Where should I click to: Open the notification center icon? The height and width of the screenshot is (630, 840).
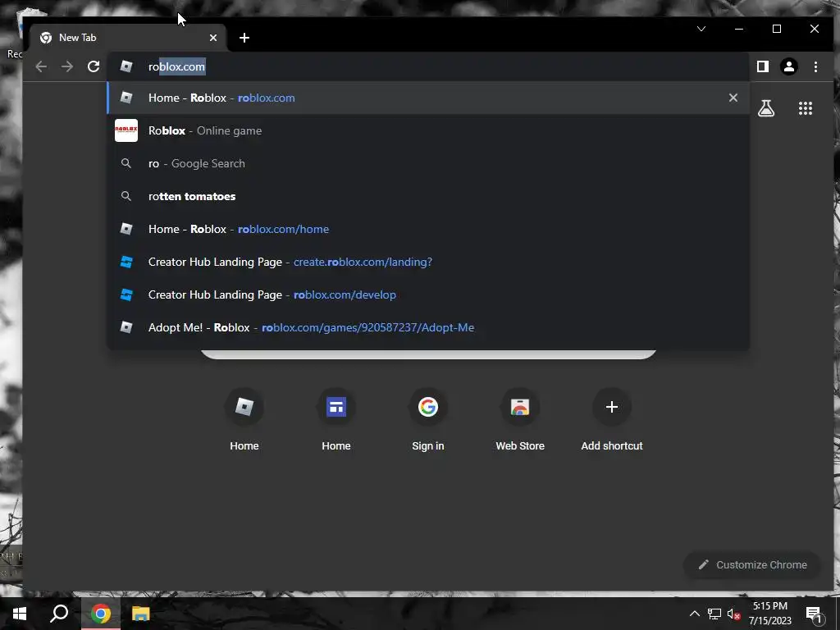813,614
